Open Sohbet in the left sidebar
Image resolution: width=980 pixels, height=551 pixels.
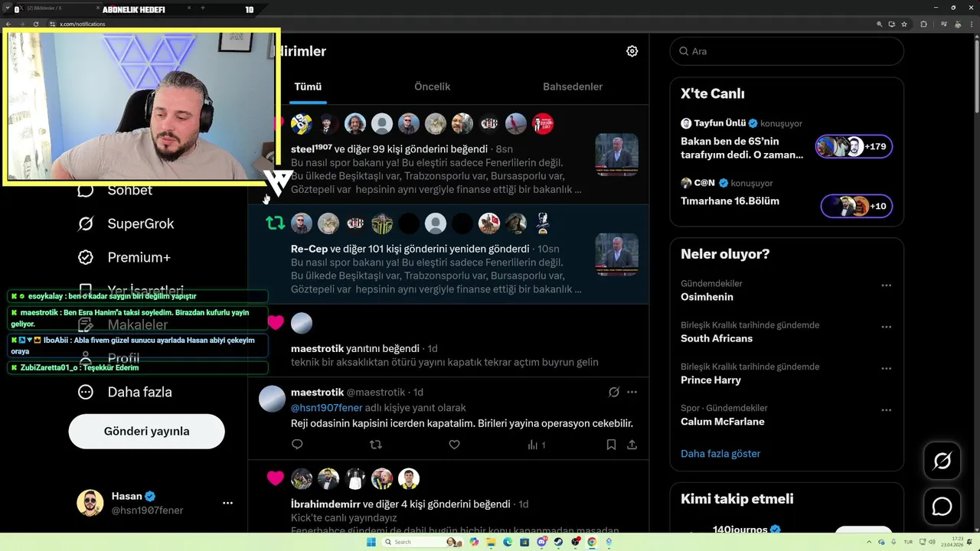point(115,190)
